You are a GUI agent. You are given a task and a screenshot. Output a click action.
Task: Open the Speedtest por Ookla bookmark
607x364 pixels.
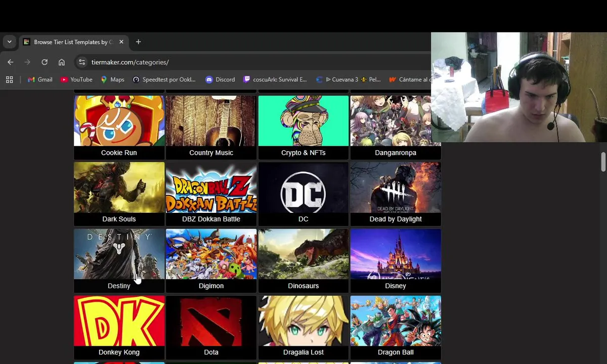[x=164, y=79]
